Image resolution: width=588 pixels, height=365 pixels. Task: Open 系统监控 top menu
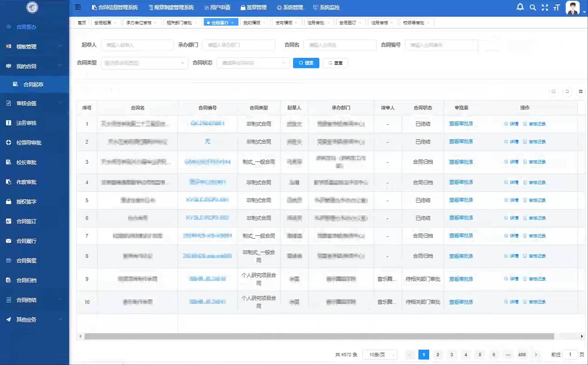pyautogui.click(x=327, y=7)
